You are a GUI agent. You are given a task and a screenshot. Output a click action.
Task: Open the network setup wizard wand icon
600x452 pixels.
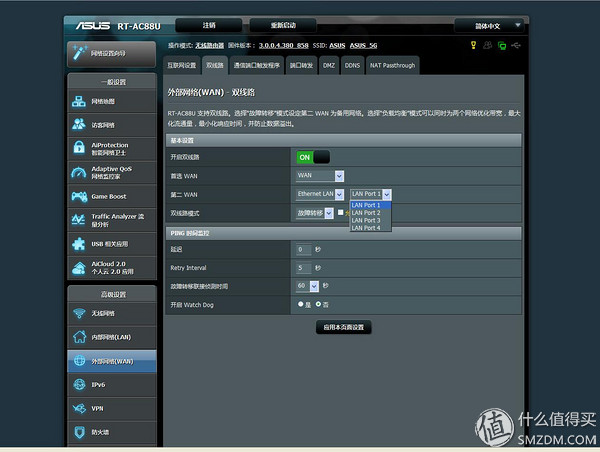click(80, 53)
